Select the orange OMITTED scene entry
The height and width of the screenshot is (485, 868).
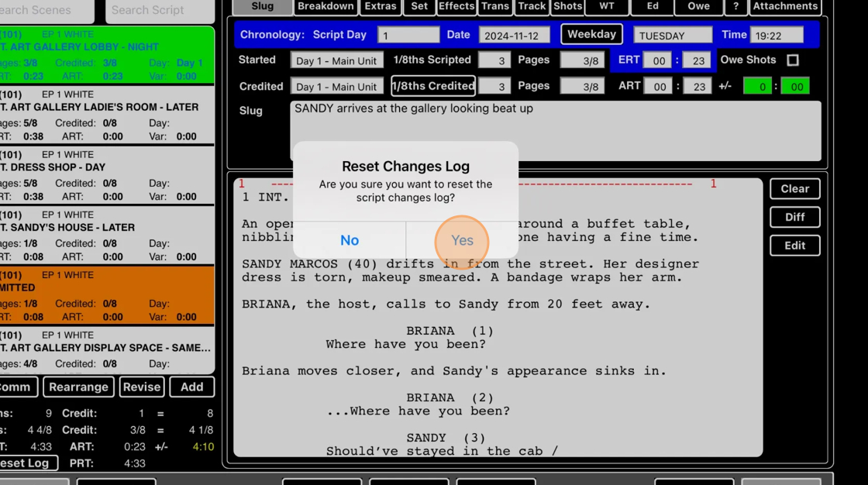[x=106, y=295]
